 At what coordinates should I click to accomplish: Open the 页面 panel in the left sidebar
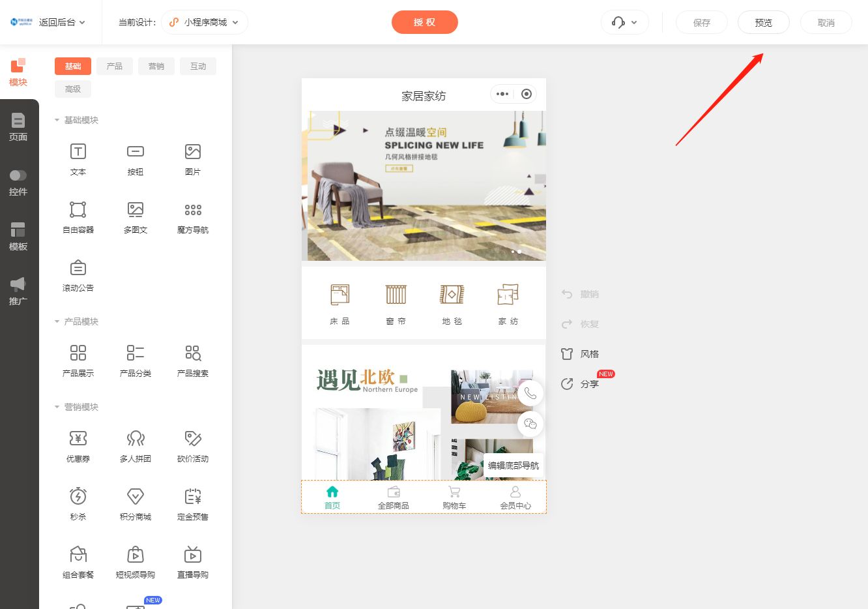pos(18,126)
